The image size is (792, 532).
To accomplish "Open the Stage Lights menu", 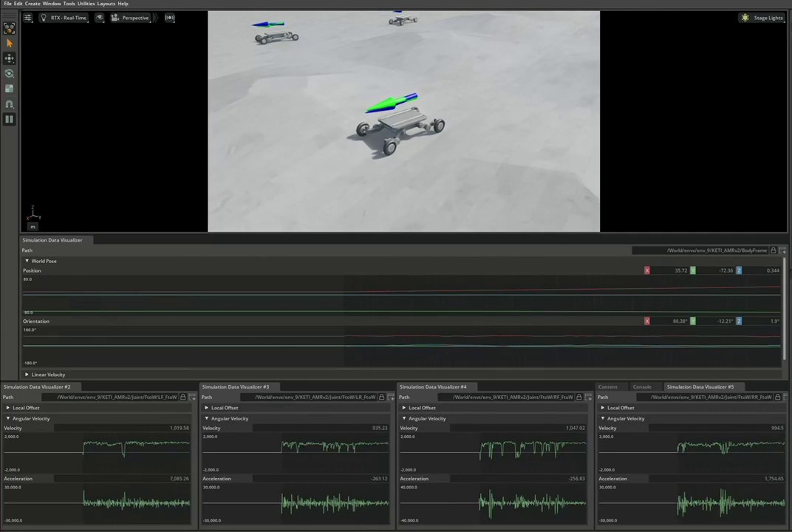I will (x=762, y=18).
